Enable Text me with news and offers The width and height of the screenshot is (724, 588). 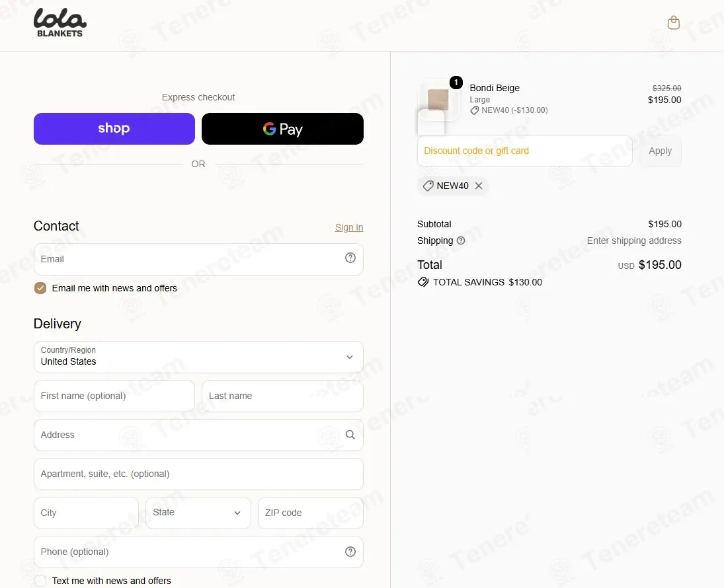(40, 581)
